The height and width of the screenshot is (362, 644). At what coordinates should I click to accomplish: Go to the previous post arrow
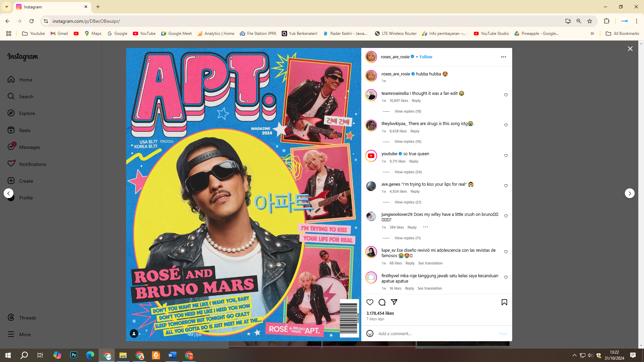pyautogui.click(x=9, y=193)
